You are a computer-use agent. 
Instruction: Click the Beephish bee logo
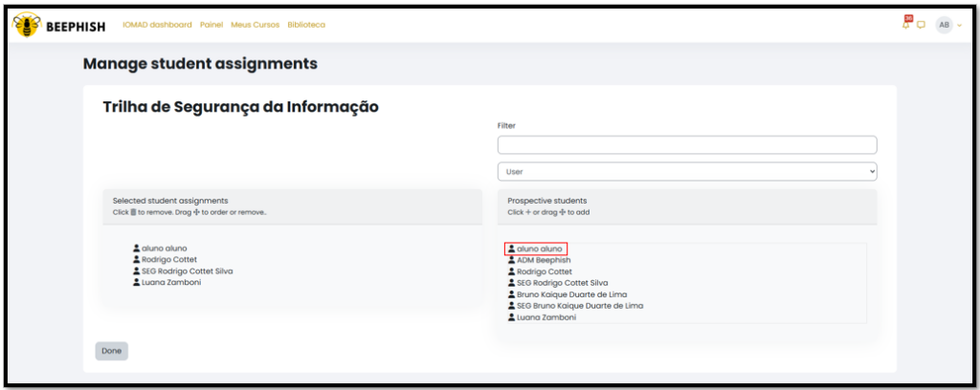(x=27, y=25)
